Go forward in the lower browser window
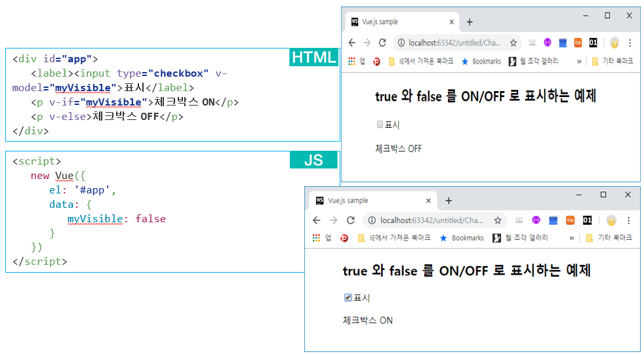644x354 pixels. pyautogui.click(x=334, y=220)
